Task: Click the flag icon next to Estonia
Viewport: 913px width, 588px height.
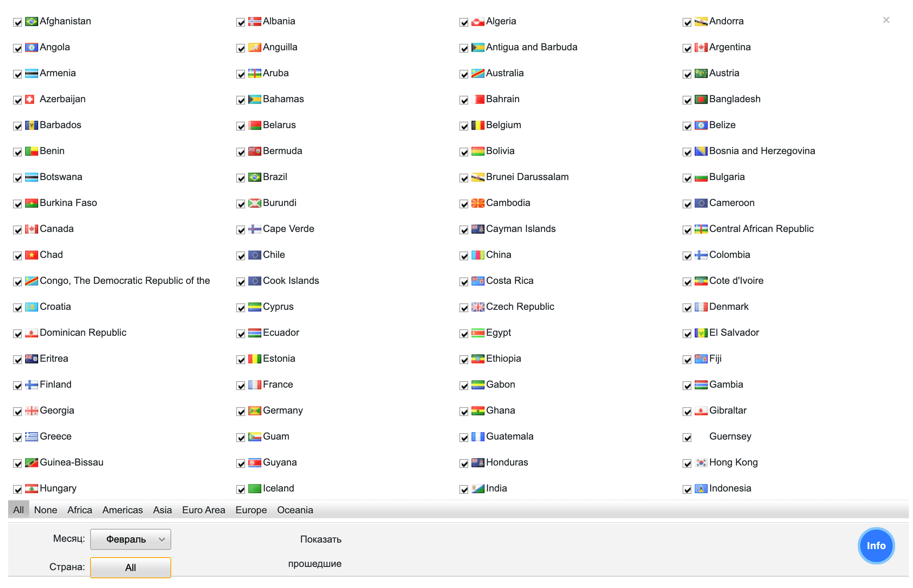Action: pos(254,359)
